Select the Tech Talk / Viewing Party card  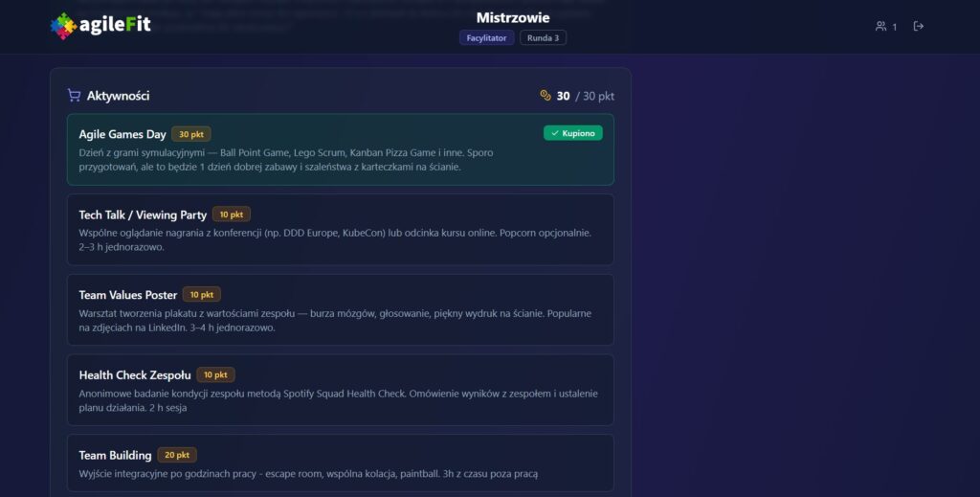[340, 230]
